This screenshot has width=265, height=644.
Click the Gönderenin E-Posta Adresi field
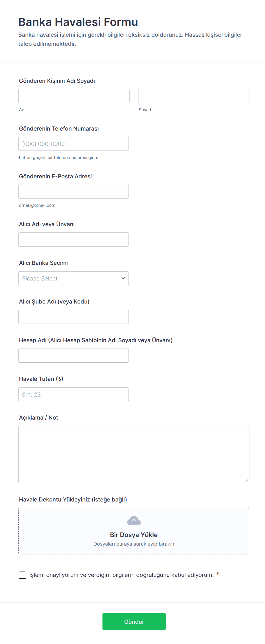pyautogui.click(x=74, y=192)
